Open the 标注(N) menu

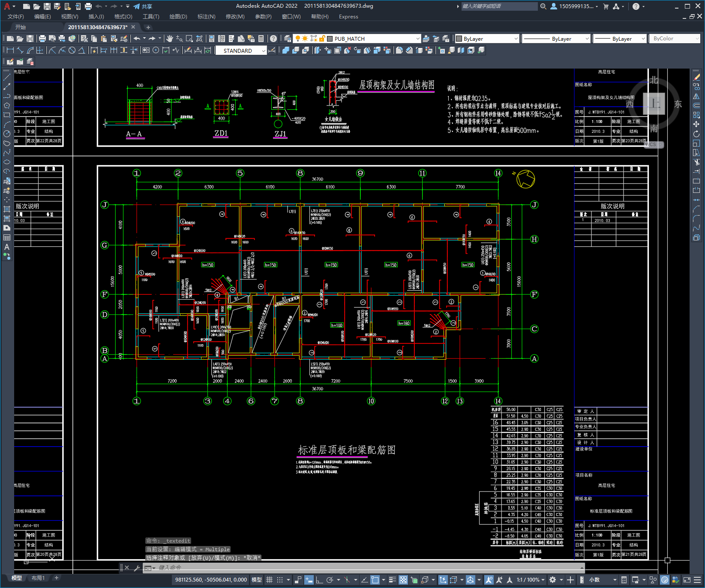pyautogui.click(x=206, y=17)
